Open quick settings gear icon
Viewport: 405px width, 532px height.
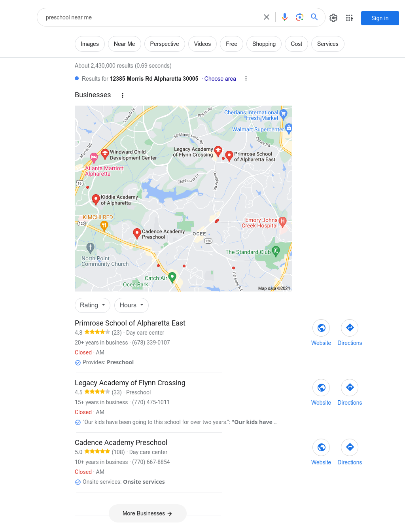pyautogui.click(x=333, y=18)
